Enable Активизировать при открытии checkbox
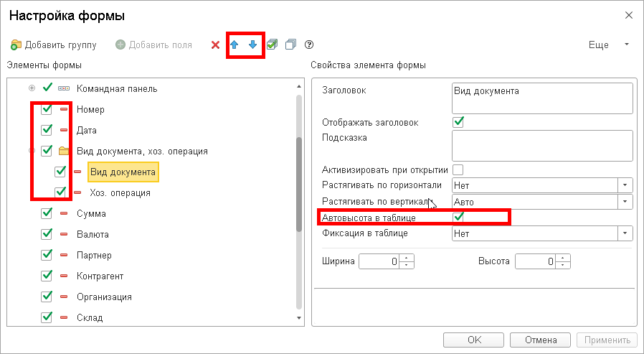 458,170
